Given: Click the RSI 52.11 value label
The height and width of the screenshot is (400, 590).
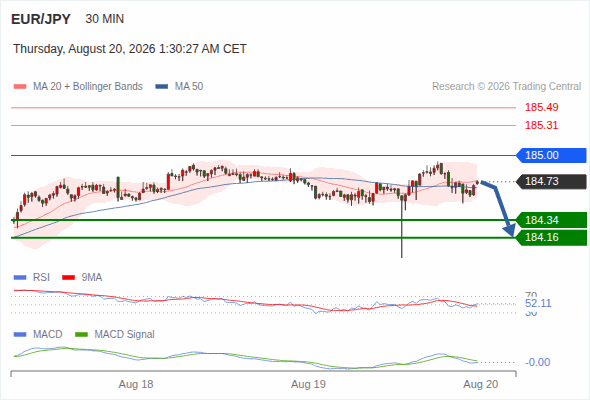Looking at the screenshot, I should click(538, 303).
